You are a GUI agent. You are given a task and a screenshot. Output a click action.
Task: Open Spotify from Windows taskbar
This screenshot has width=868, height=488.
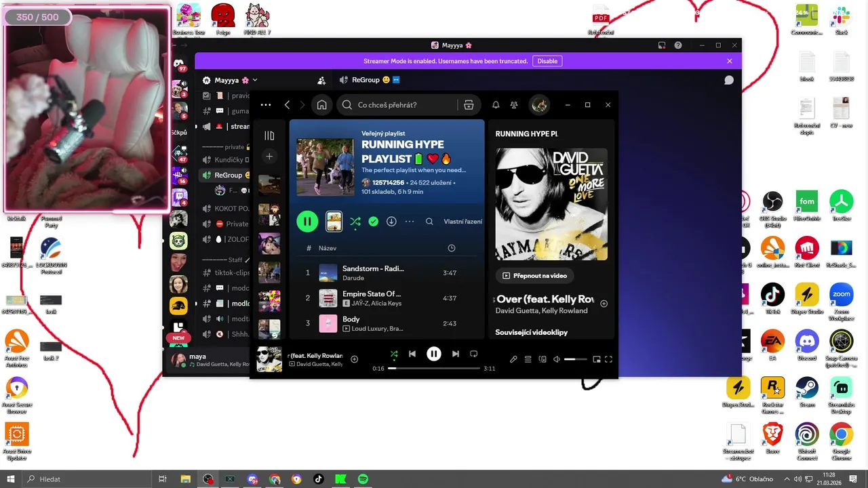[363, 479]
